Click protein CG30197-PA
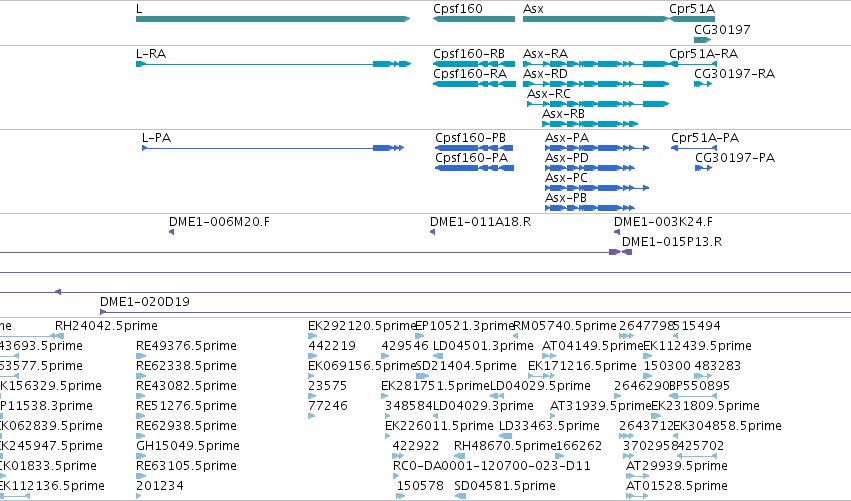Viewport: 851px width, 501px height. 703,168
